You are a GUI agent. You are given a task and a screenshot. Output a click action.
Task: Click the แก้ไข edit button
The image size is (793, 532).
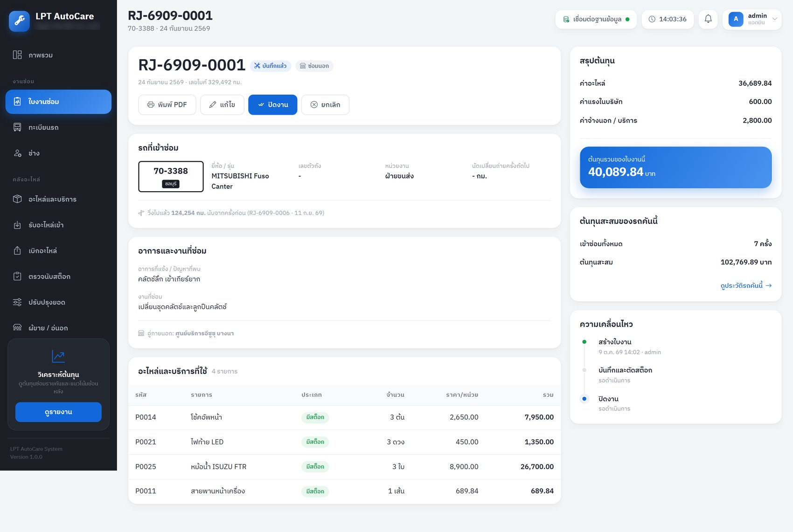(222, 105)
